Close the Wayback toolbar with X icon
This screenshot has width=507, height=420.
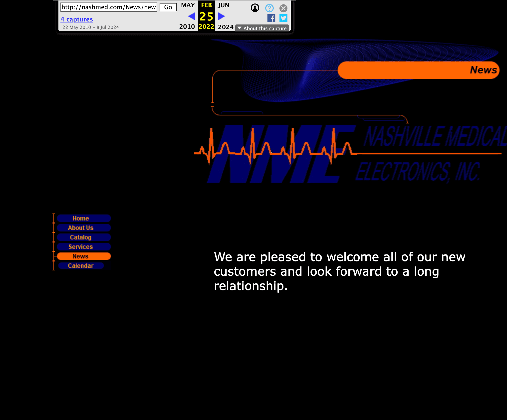[x=283, y=8]
